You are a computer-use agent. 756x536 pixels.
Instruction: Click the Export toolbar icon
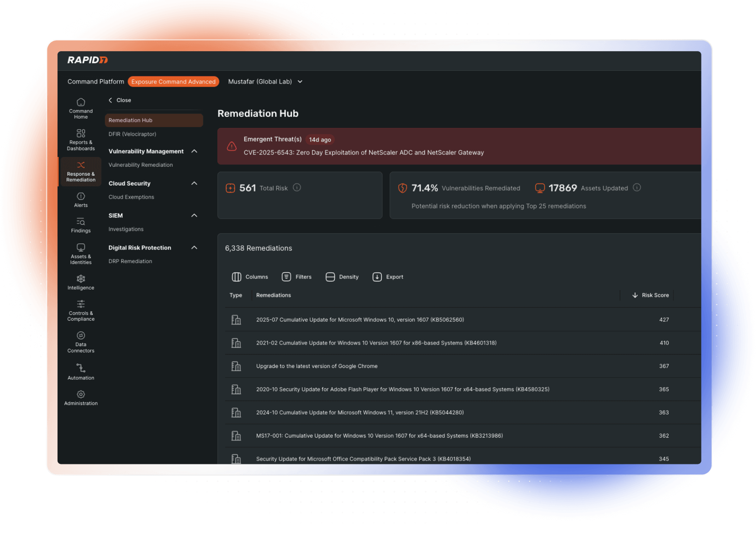pos(377,277)
